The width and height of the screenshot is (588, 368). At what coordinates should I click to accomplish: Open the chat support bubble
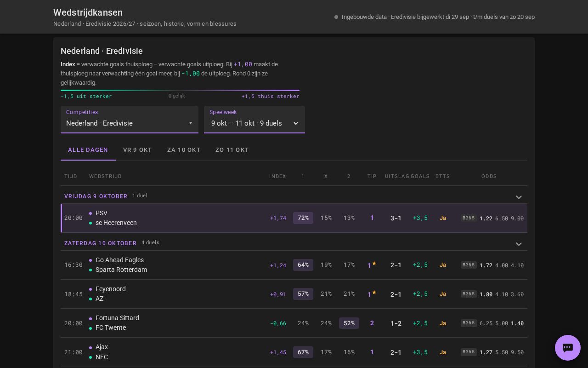(x=568, y=348)
